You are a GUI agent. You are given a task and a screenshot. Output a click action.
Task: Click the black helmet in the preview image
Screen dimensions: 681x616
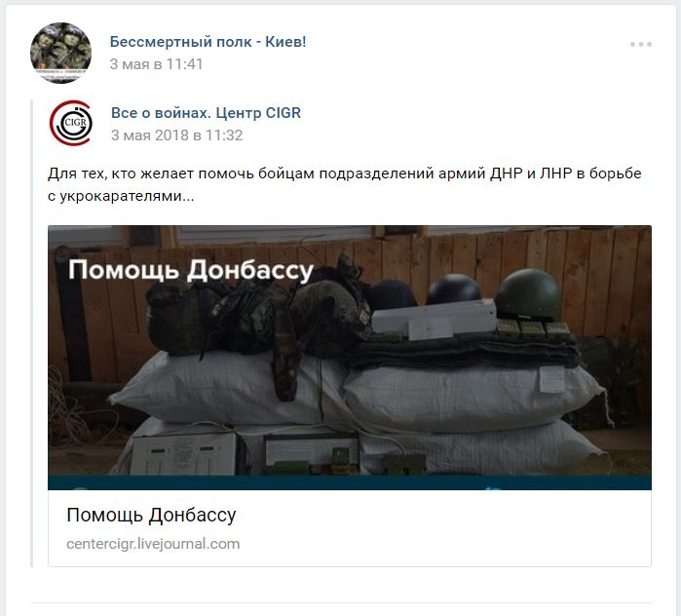(453, 289)
